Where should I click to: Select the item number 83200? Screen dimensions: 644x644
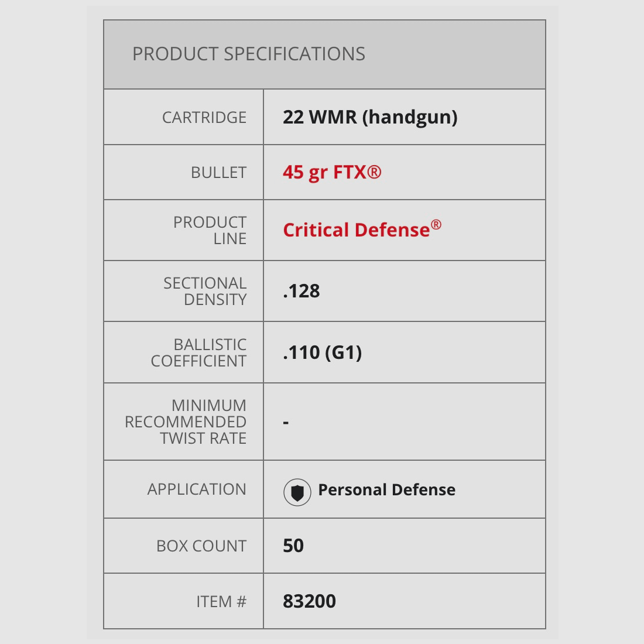pyautogui.click(x=309, y=601)
